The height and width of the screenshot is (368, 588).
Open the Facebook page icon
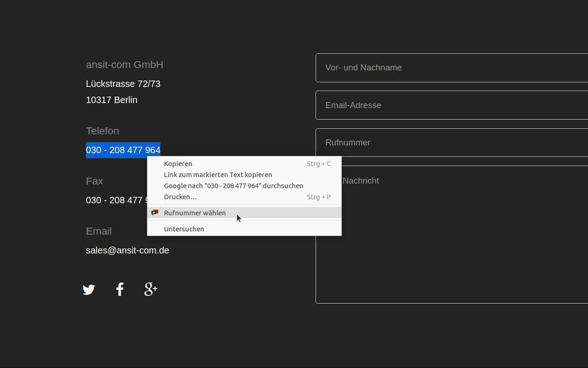[119, 289]
